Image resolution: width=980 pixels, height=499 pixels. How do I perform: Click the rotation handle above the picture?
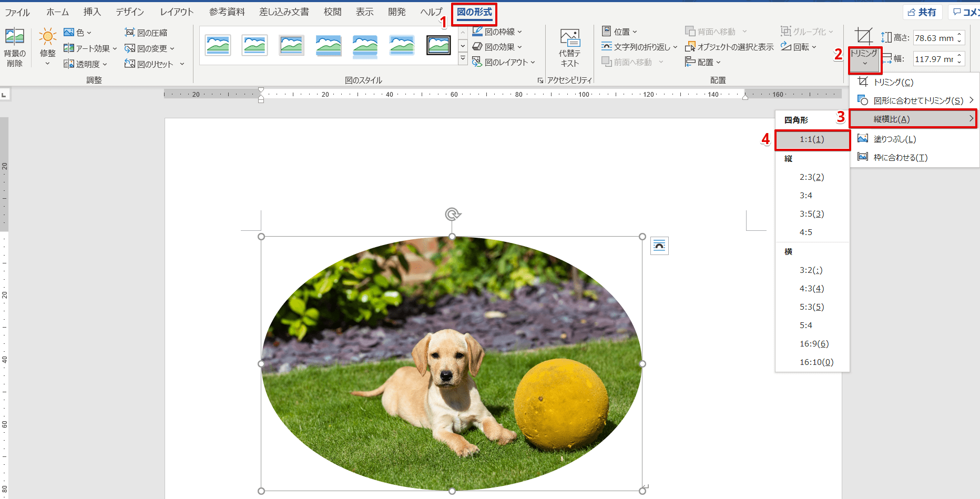(x=452, y=214)
